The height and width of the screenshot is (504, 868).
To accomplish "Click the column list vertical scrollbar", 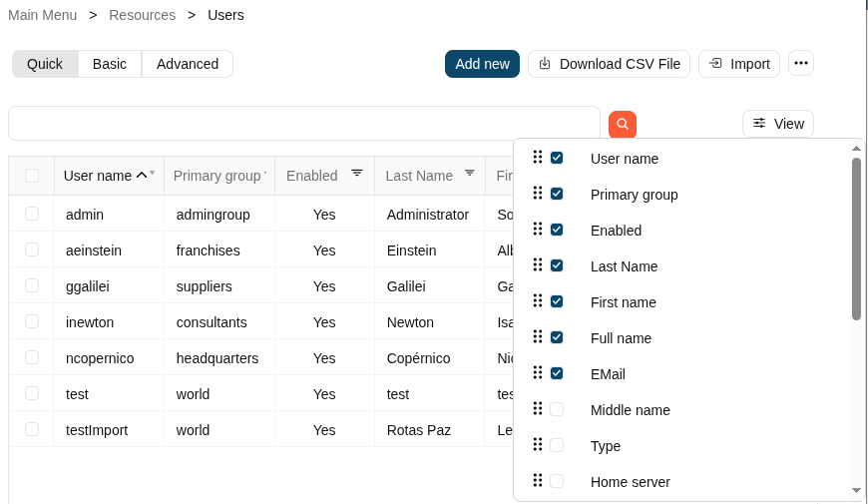I will (x=856, y=240).
